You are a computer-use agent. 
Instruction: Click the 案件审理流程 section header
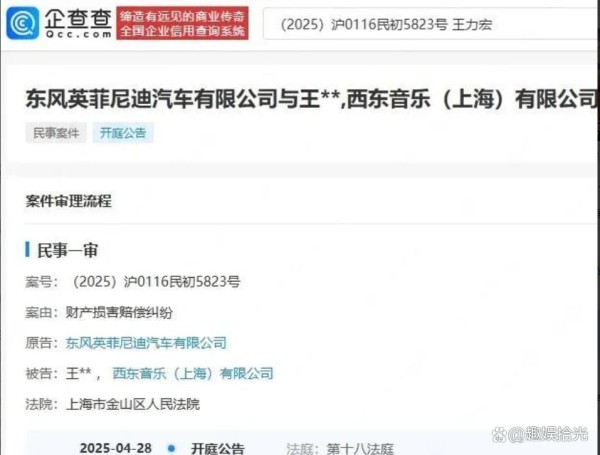coord(68,201)
